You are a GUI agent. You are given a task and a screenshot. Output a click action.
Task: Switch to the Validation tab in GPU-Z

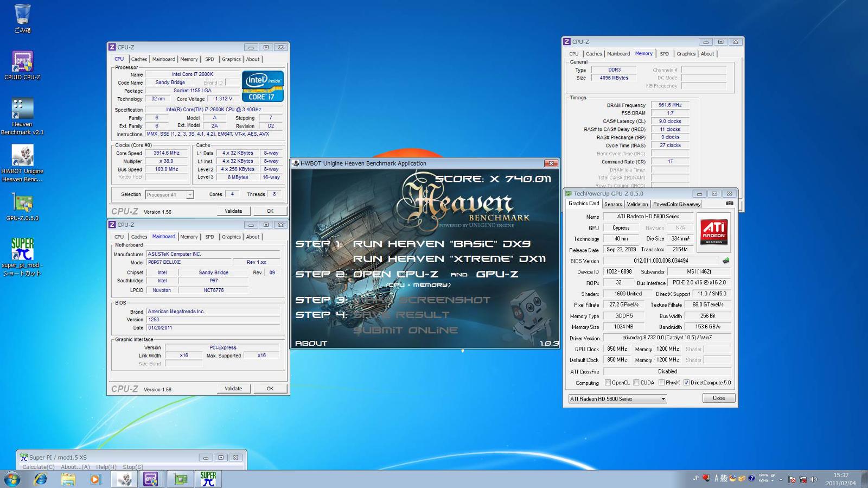[x=637, y=204]
